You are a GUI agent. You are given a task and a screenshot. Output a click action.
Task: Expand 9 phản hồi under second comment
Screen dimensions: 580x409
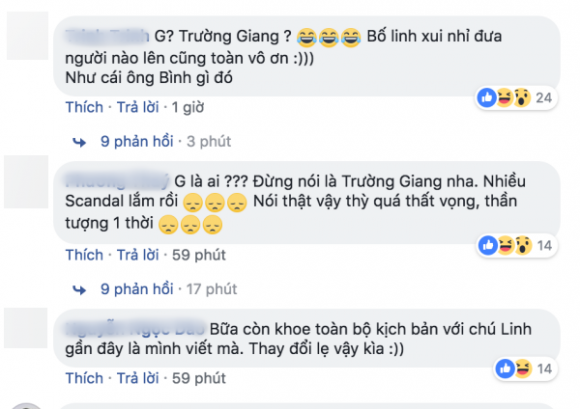tap(137, 289)
